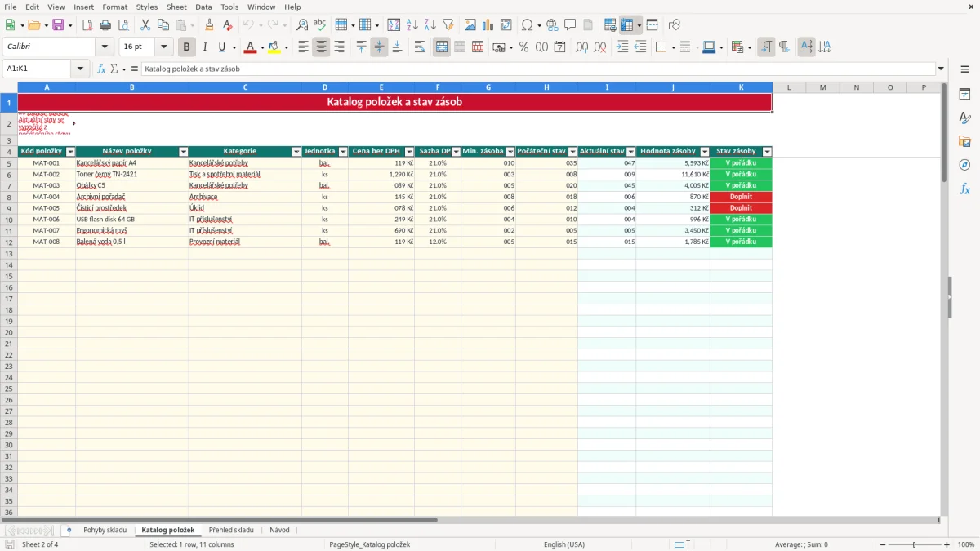Apply the red font color swatch
This screenshot has height=551, width=980.
[250, 47]
